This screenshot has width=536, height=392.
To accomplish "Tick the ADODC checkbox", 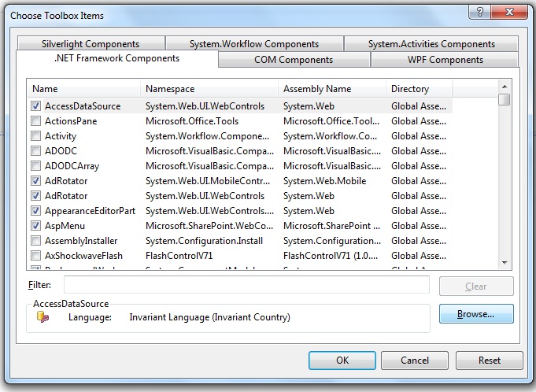I will pos(35,150).
